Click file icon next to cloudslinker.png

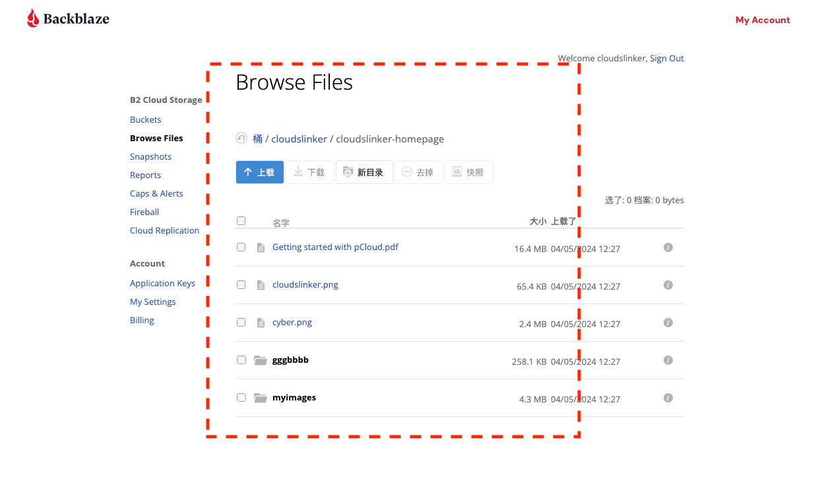(261, 285)
